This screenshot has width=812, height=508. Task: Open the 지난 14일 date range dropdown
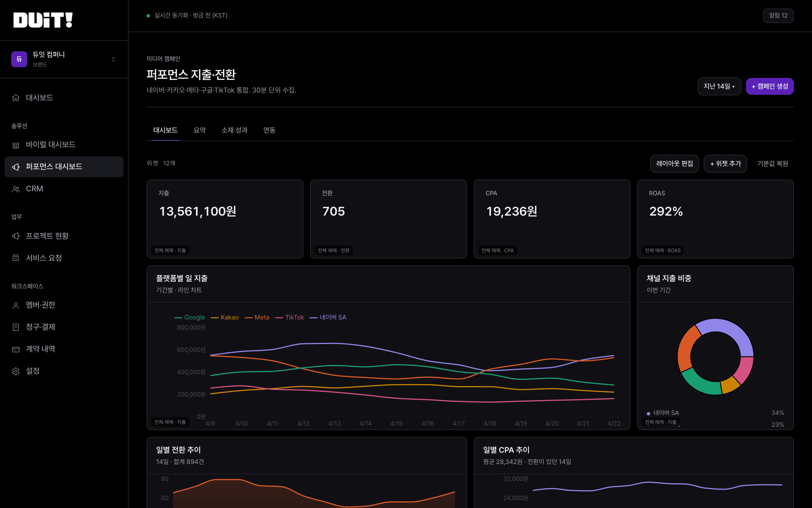pos(719,86)
